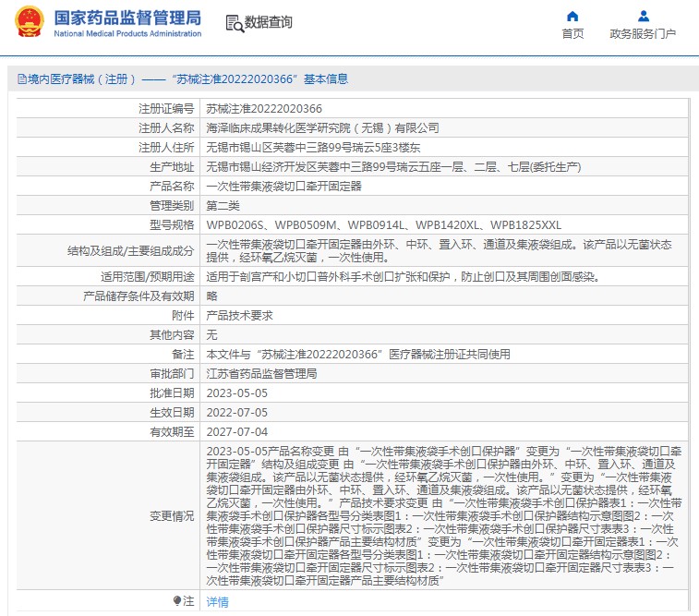Click the document icon before 境内医疗器械
The image size is (699, 616).
coord(21,79)
